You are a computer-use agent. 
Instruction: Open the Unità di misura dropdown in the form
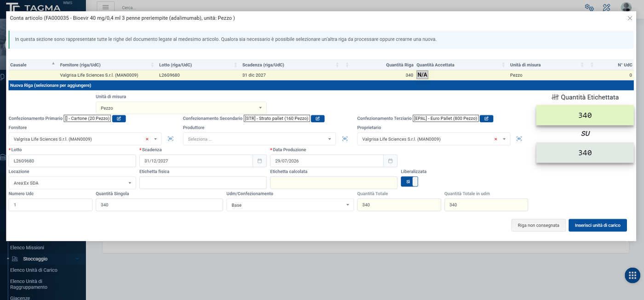pyautogui.click(x=181, y=108)
